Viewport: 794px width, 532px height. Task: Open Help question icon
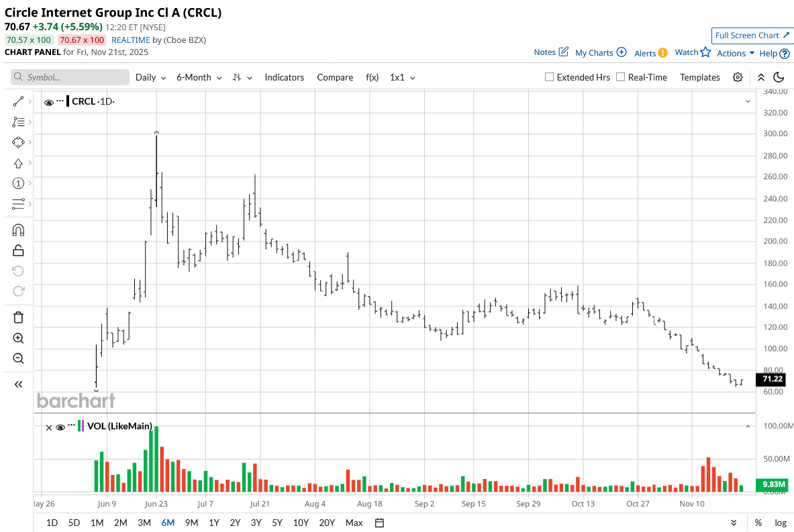point(785,53)
